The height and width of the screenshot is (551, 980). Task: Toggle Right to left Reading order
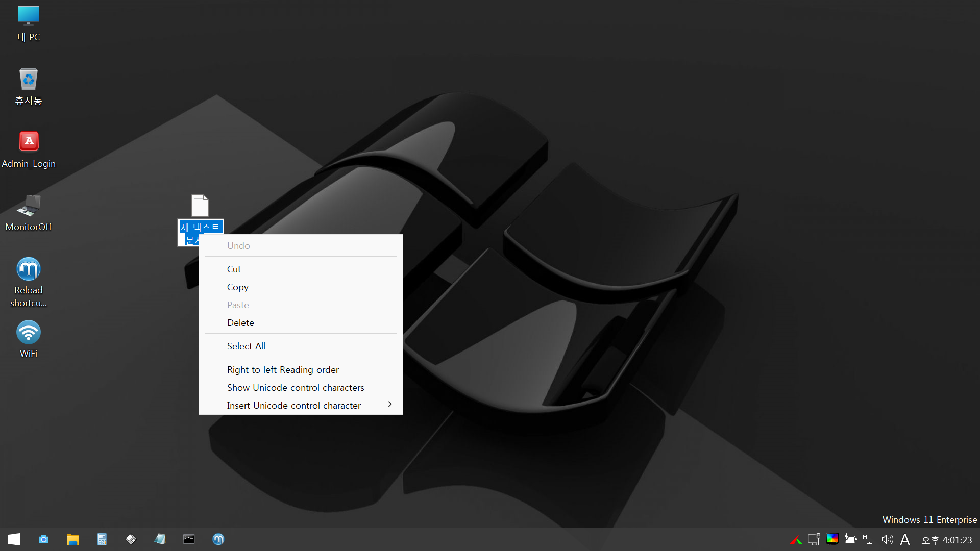[x=283, y=369]
